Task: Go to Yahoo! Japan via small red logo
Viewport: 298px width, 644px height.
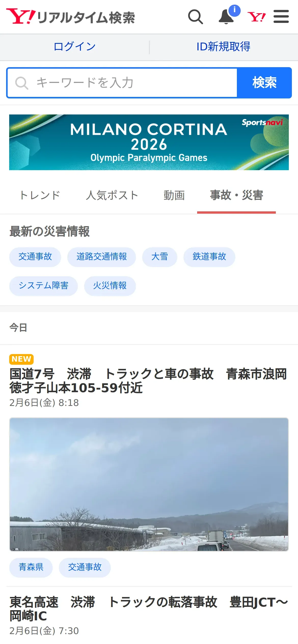Action: coord(257,17)
